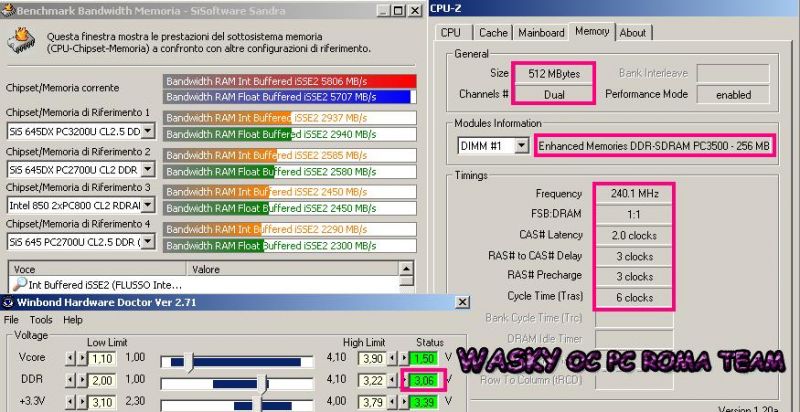Click Vcore low limit value 1,10
The width and height of the screenshot is (800, 412).
pyautogui.click(x=102, y=358)
